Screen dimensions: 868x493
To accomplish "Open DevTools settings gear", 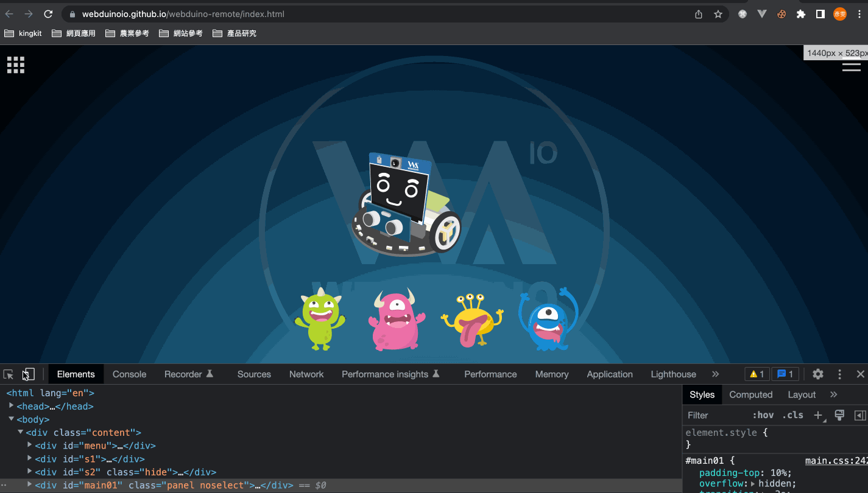I will pyautogui.click(x=818, y=374).
